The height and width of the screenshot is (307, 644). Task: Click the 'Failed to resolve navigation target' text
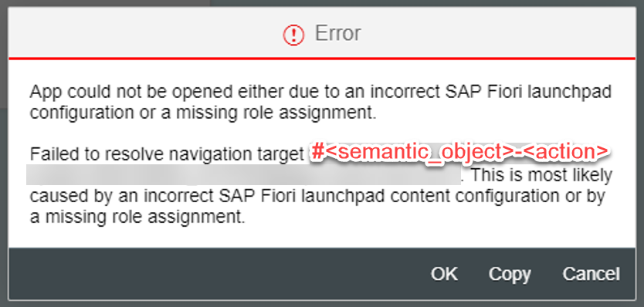coord(168,154)
